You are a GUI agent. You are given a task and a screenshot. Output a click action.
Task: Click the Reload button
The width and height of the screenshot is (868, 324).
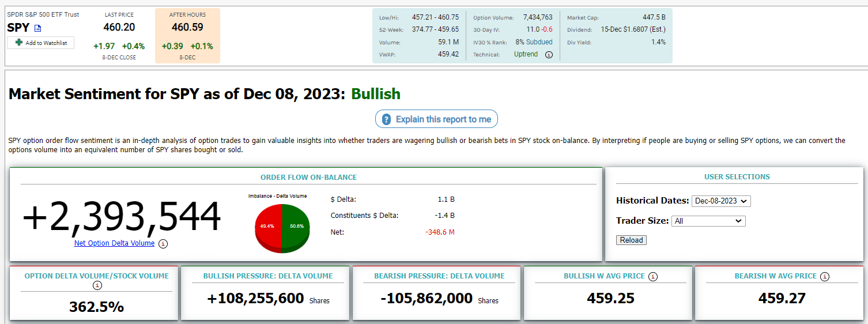[x=631, y=240]
